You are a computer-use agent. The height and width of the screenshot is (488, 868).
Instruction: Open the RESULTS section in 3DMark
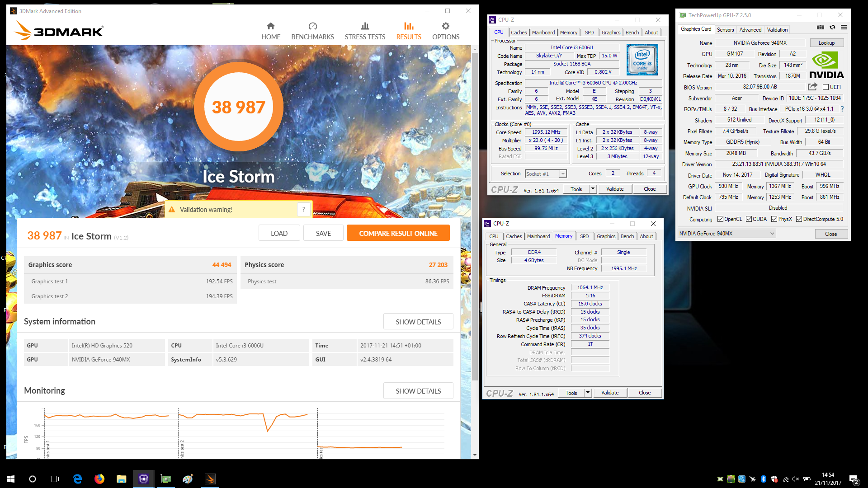[409, 31]
